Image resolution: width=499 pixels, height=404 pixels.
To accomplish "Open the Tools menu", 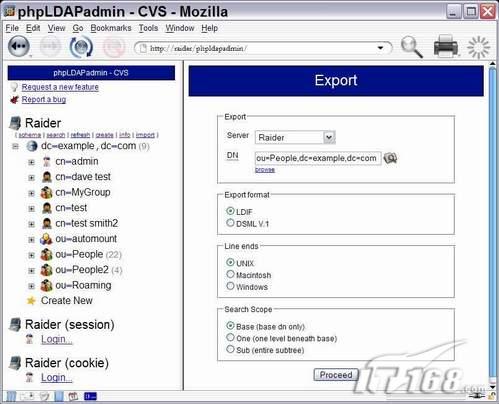I will click(x=148, y=28).
